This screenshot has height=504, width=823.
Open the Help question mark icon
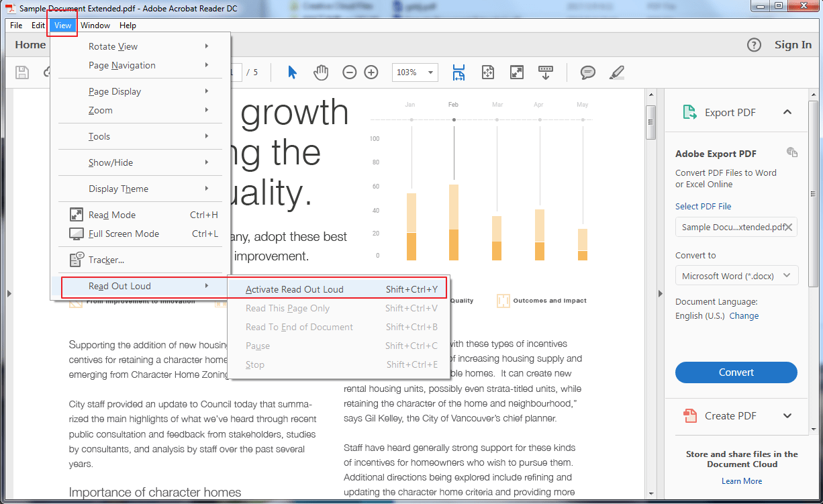[x=755, y=45]
